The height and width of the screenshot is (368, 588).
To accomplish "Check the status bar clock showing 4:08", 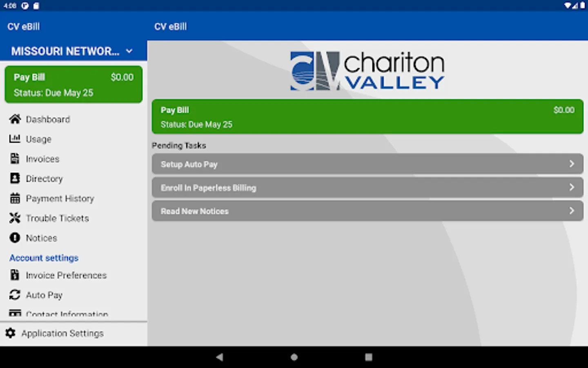I will coord(10,6).
